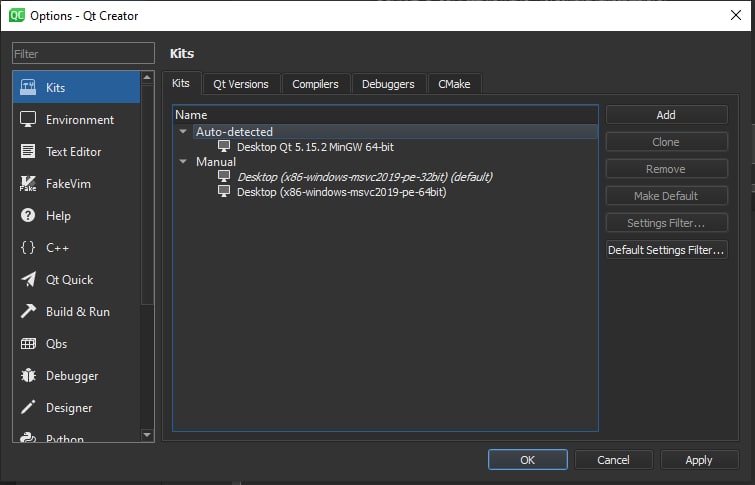Collapse the Manual kits group

coord(183,162)
